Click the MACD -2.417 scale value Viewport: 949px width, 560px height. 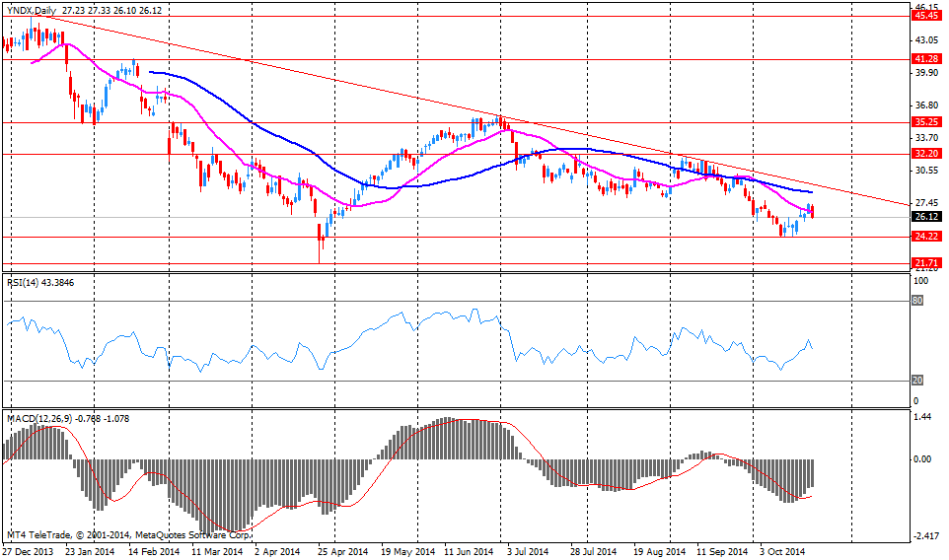click(x=924, y=537)
